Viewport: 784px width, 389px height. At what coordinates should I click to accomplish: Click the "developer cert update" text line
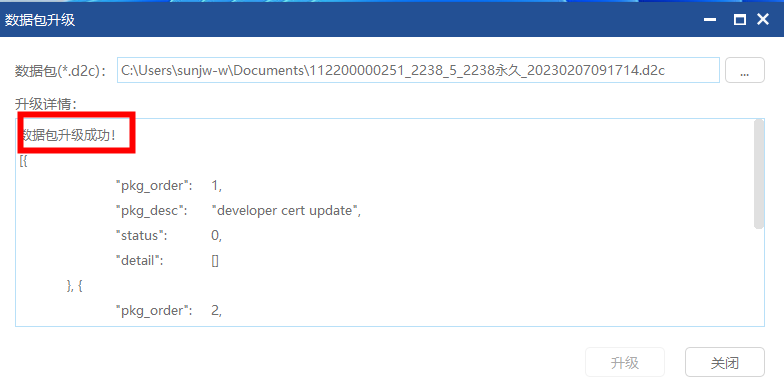coord(238,210)
